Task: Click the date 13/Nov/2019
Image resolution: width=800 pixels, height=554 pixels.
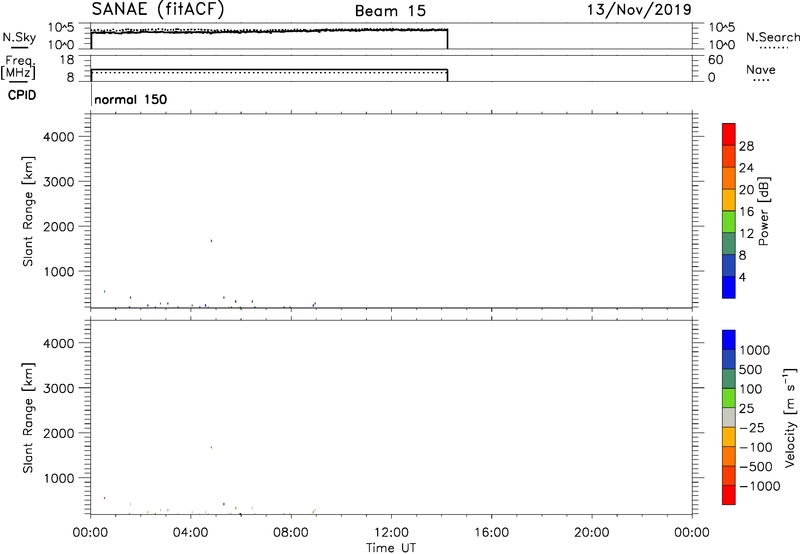Action: click(639, 10)
